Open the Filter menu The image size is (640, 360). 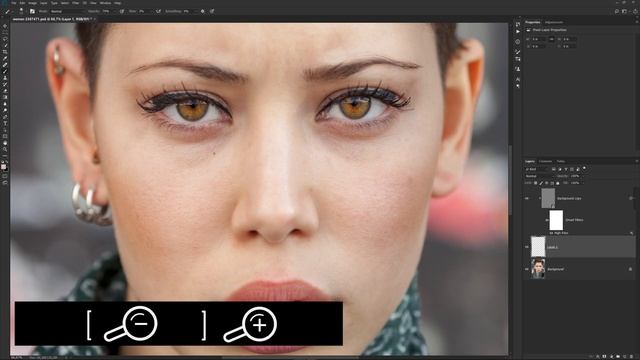coord(76,3)
